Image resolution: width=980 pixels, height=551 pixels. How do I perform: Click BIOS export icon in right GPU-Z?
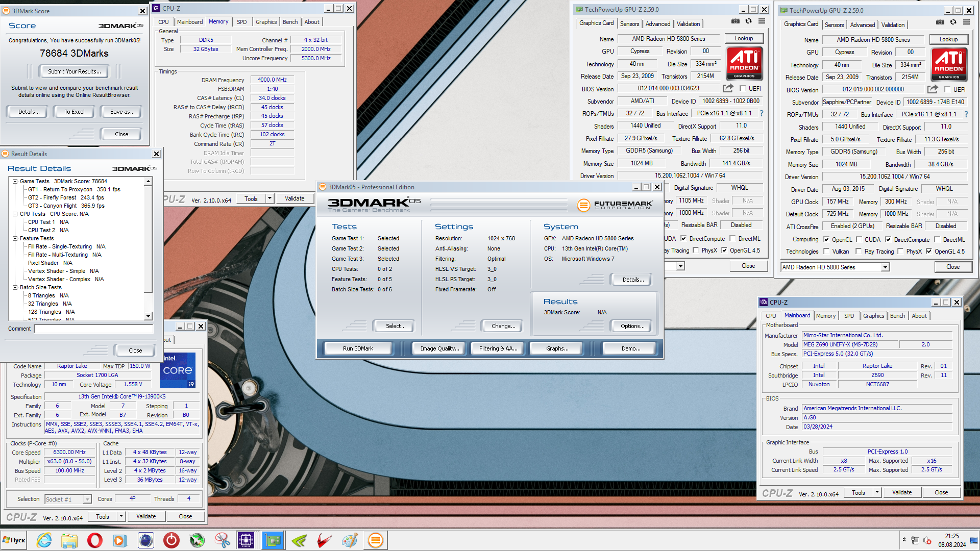933,89
